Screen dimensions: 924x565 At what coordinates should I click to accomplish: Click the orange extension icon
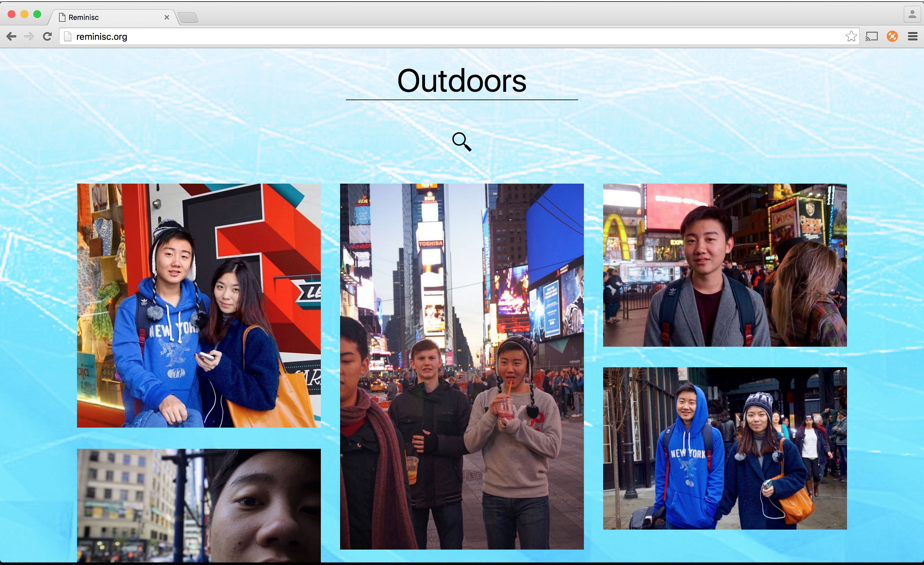[892, 36]
